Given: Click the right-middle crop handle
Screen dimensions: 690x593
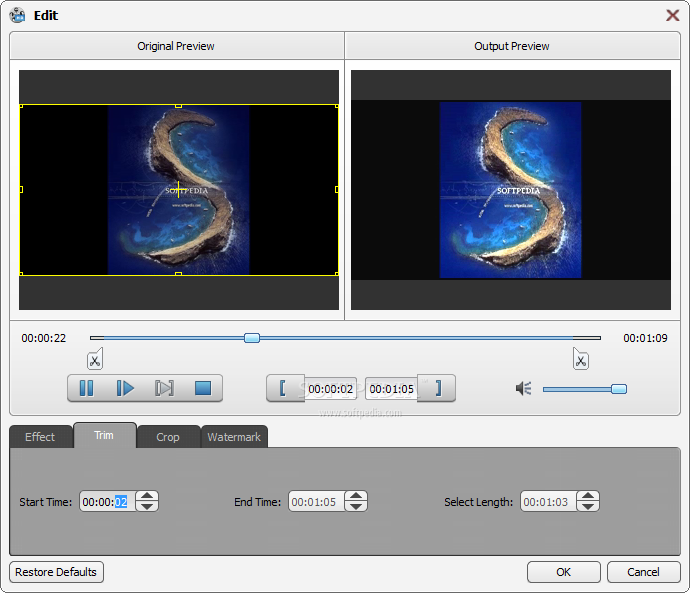Looking at the screenshot, I should [337, 190].
